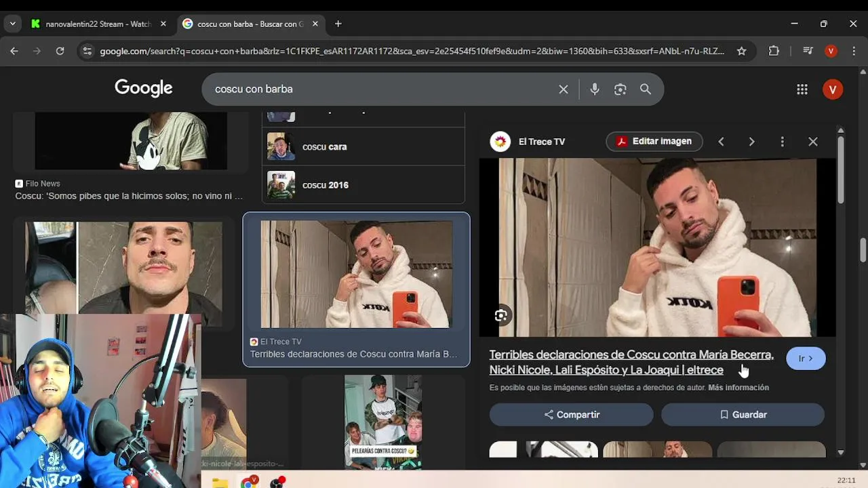Viewport: 868px width, 488px height.
Task: Click the address bar URL
Action: pos(412,51)
